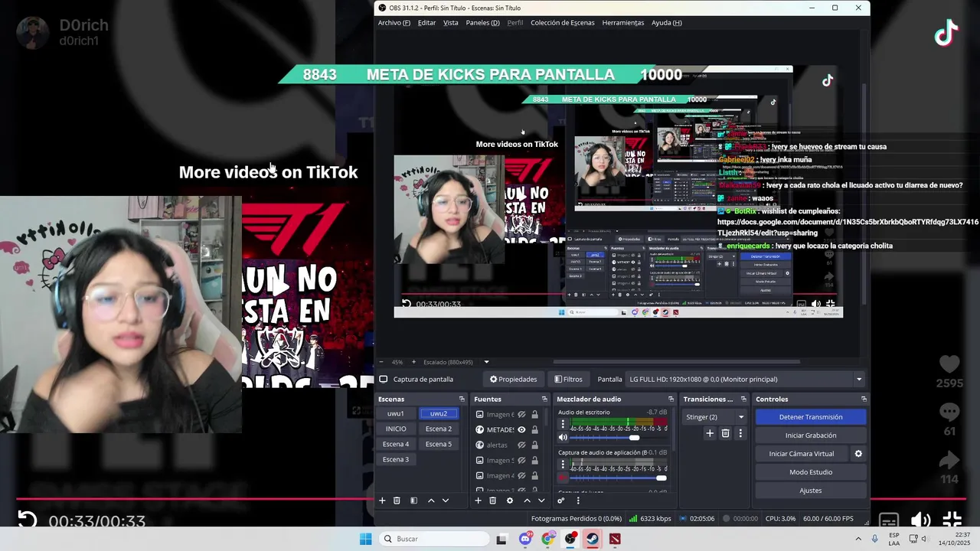Open virtual camera settings gear

click(858, 454)
